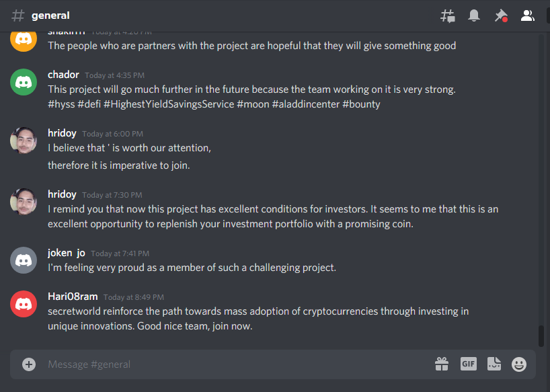Open the gift Nitro icon
Image resolution: width=550 pixels, height=392 pixels.
coord(442,364)
